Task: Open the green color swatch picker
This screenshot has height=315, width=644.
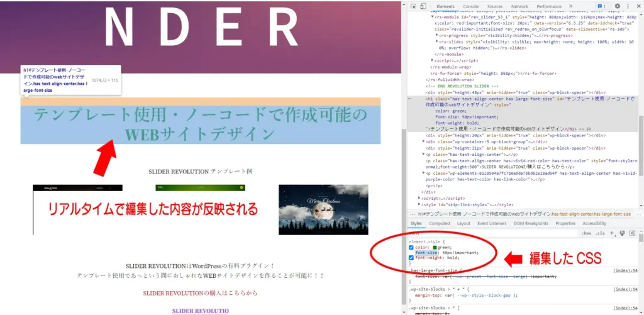Action: click(435, 247)
